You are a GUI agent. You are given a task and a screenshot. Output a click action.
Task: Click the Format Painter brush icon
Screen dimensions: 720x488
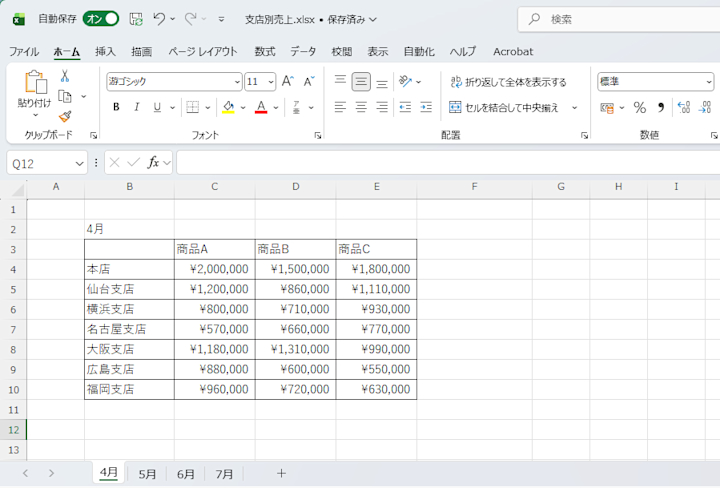coord(65,117)
